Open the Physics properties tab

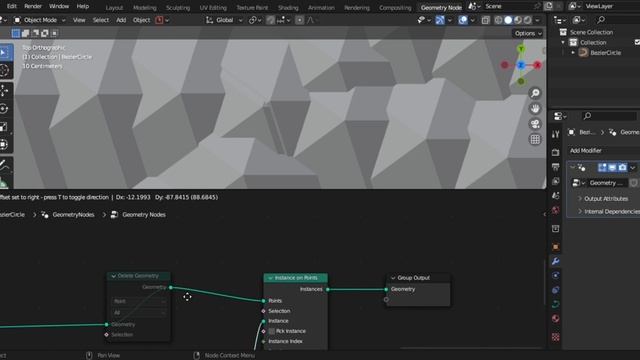(556, 276)
